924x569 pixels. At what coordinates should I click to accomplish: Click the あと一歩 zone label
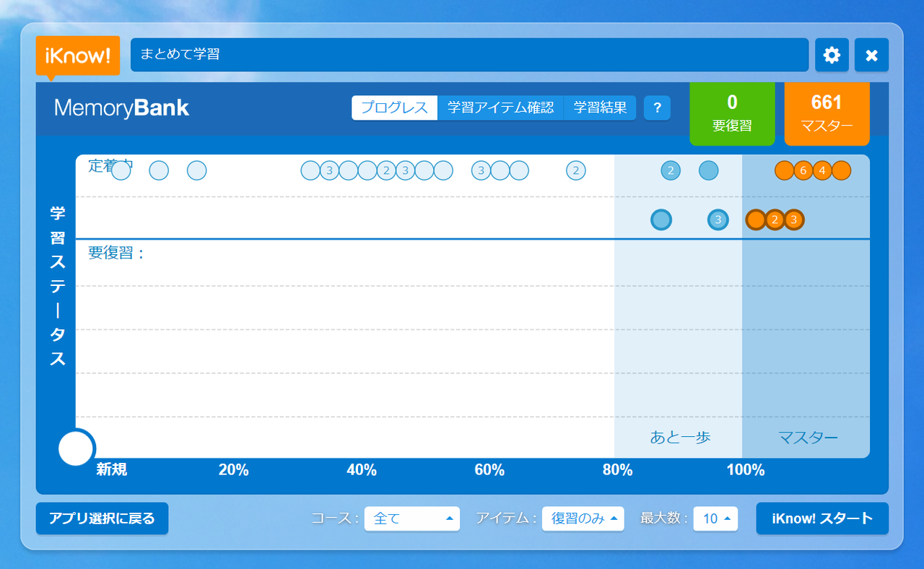680,437
